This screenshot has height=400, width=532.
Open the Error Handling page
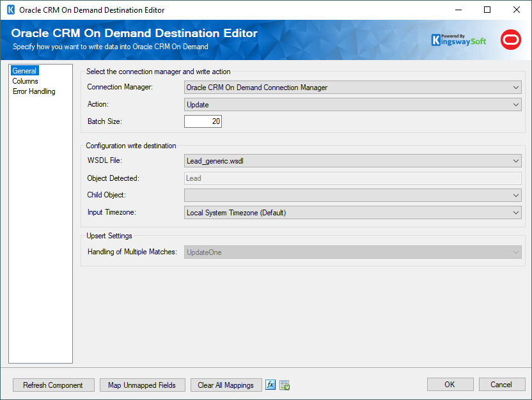click(33, 91)
